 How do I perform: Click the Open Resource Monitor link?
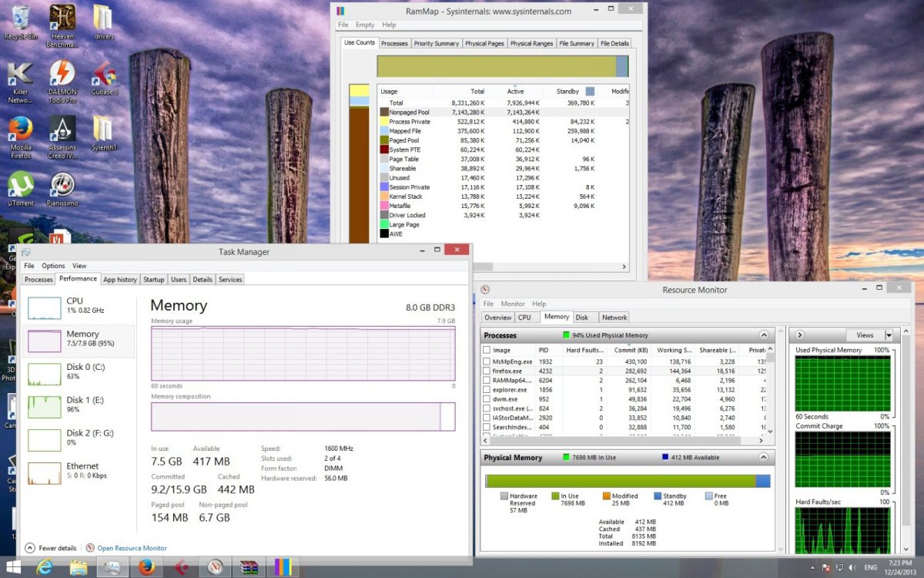tap(132, 548)
